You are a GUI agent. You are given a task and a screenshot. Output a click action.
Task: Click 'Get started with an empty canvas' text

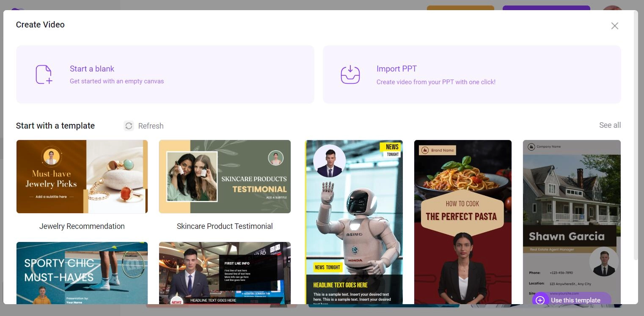117,81
